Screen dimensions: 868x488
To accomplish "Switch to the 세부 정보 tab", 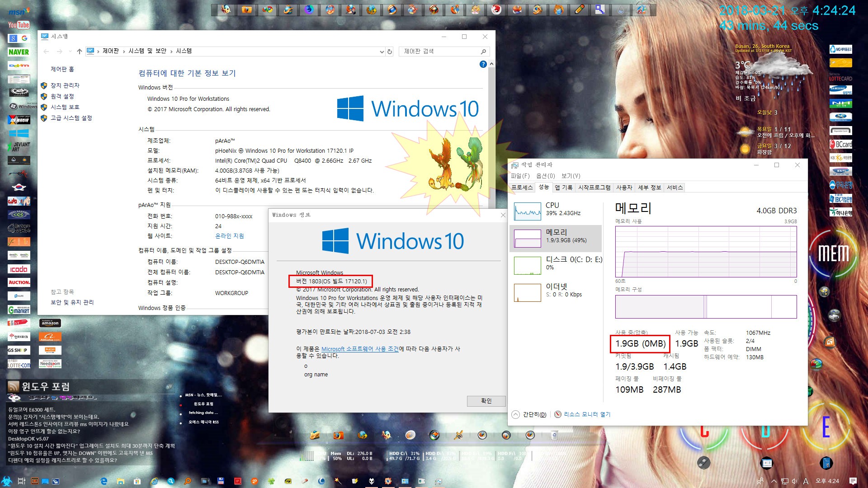I will pyautogui.click(x=649, y=188).
